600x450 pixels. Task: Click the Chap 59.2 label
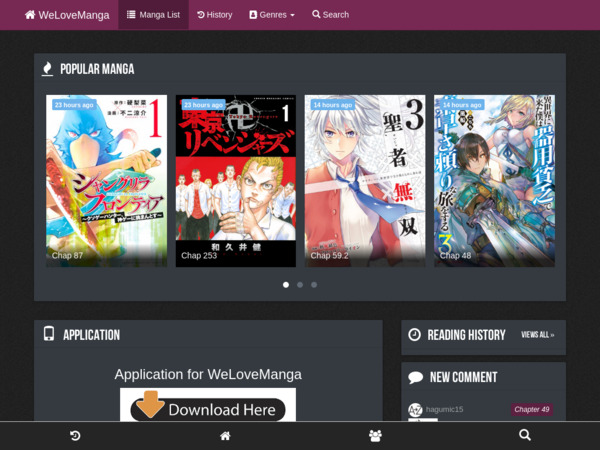point(329,256)
